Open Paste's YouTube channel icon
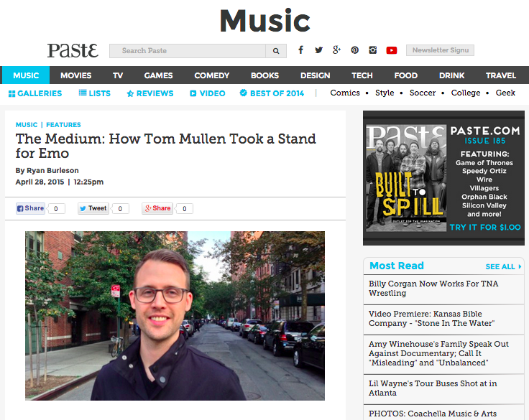 (x=391, y=50)
